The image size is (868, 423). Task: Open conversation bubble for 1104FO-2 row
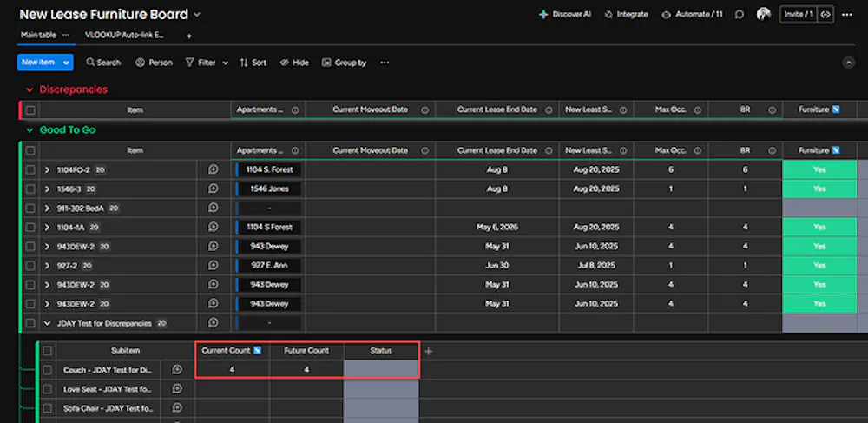[x=213, y=169]
